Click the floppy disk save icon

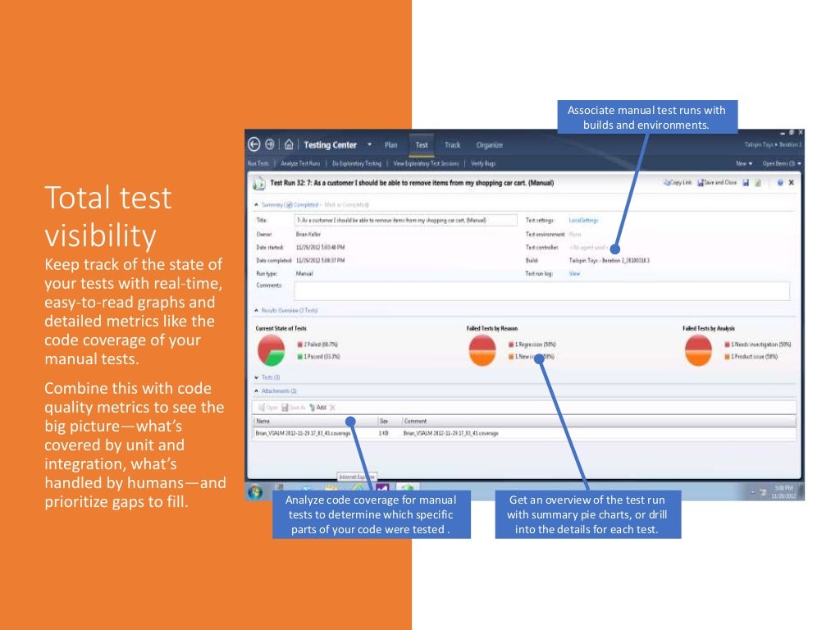click(x=746, y=183)
